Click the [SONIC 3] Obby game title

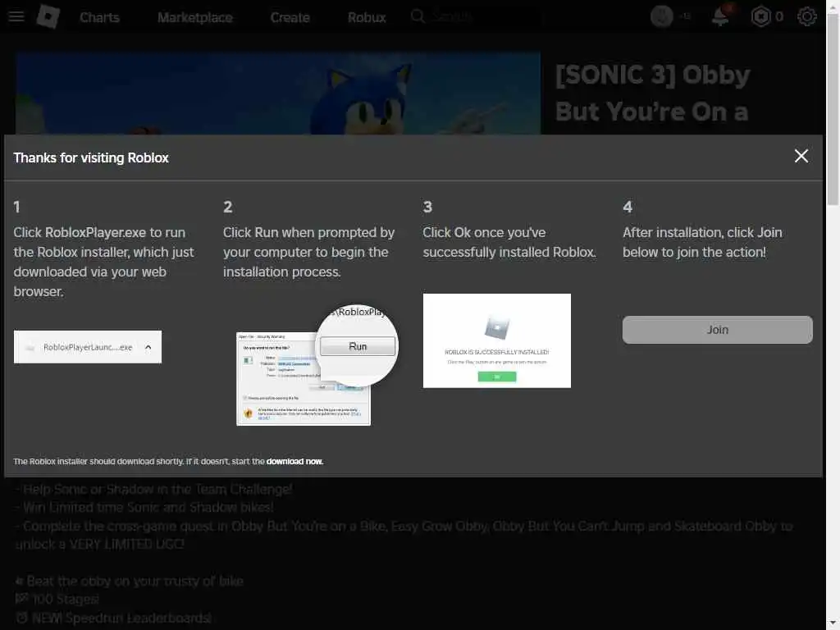(652, 93)
